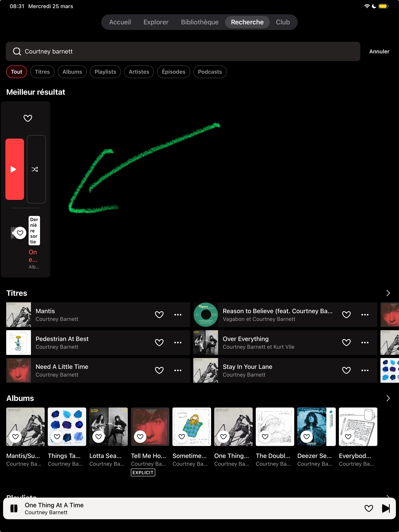Favorite the currently playing song in mini player
Viewport: 399px width, 532px height.
(x=368, y=508)
